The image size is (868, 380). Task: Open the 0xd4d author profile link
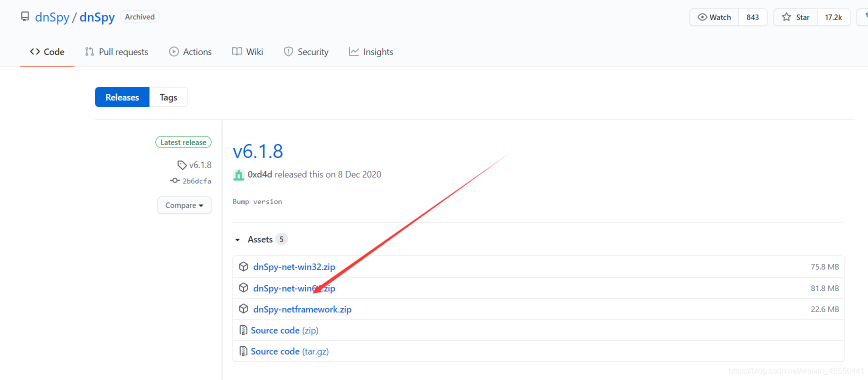pos(260,174)
